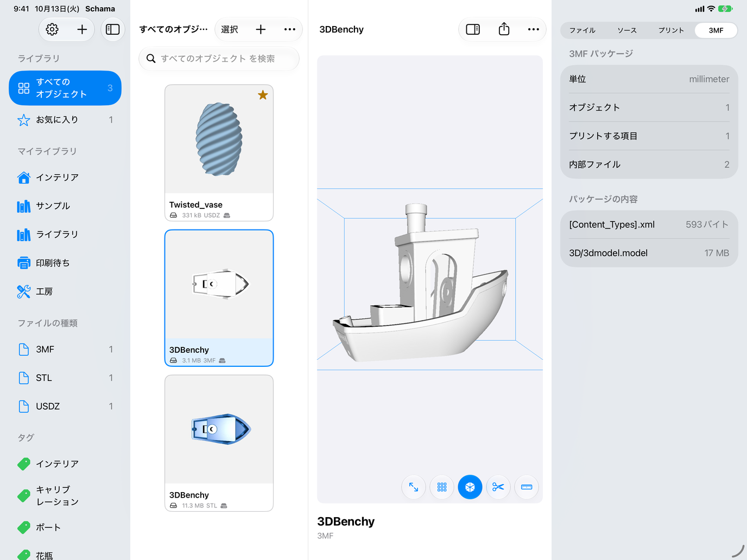Toggle the inspector panel button

tap(473, 29)
